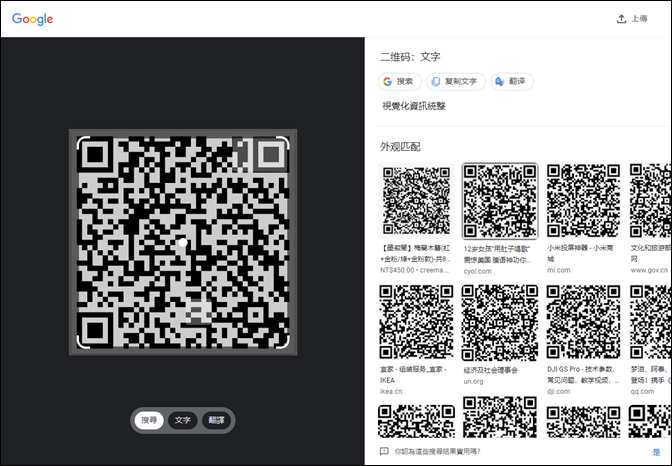Click the DJI GS Pro result title
Image resolution: width=672 pixels, height=466 pixels.
[x=583, y=374]
